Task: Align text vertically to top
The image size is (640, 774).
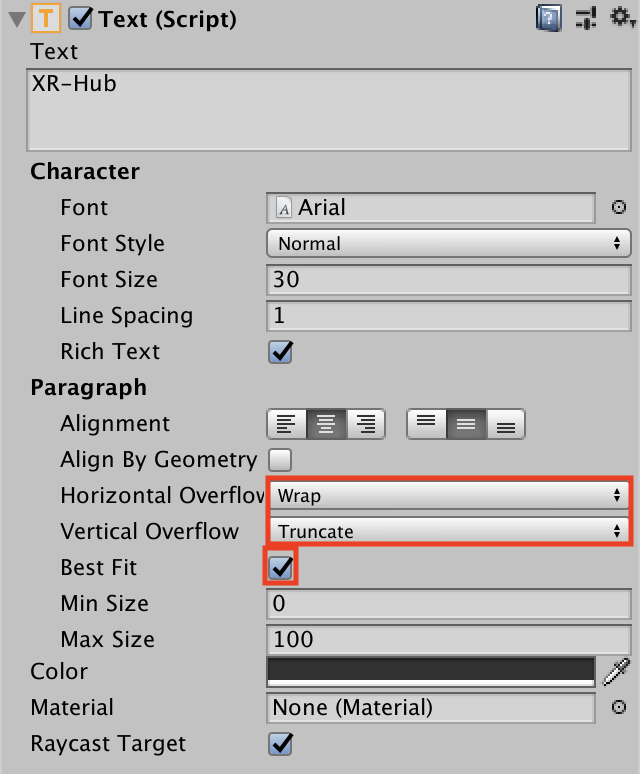Action: coord(426,424)
